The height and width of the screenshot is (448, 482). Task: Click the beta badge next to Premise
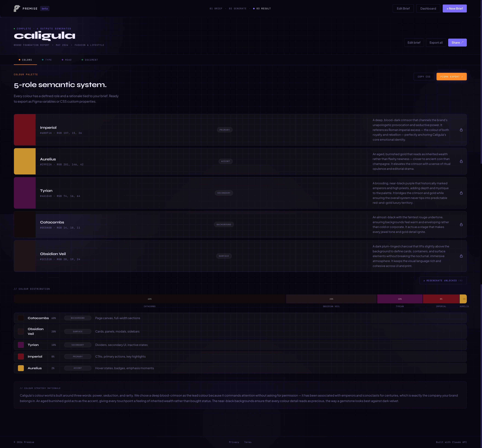click(x=45, y=8)
